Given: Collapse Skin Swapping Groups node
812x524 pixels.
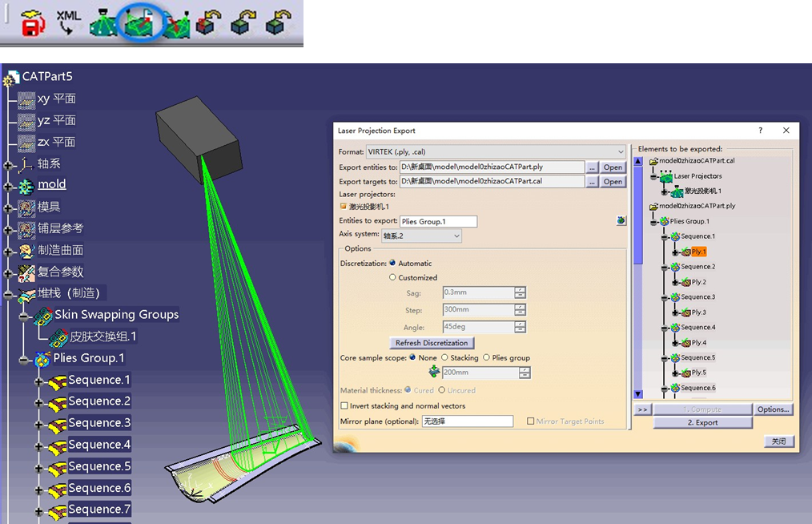Looking at the screenshot, I should click(x=24, y=316).
